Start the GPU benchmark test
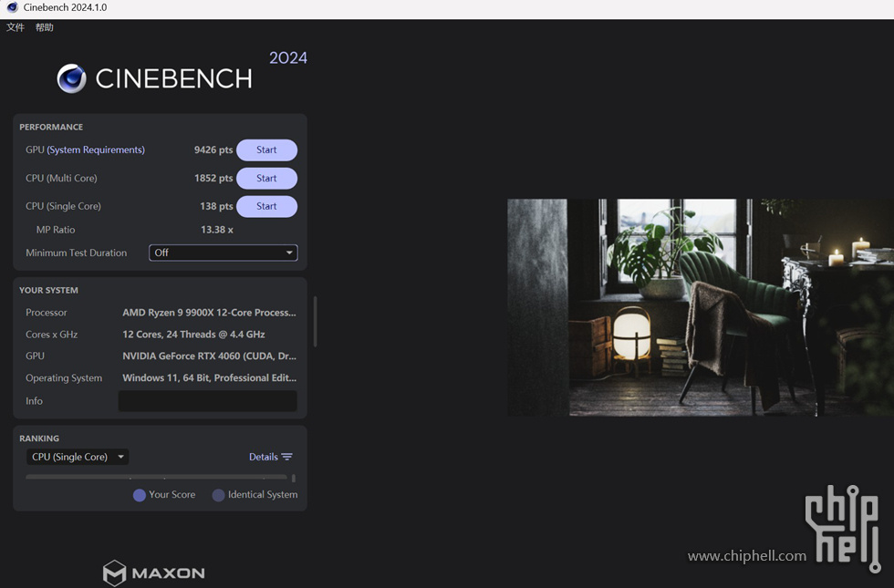 click(266, 150)
